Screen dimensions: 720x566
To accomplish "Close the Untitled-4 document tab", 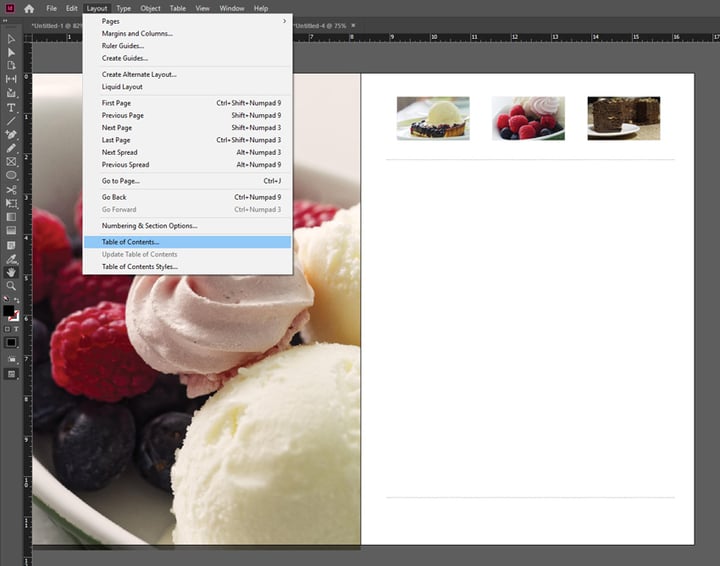I will (x=353, y=26).
